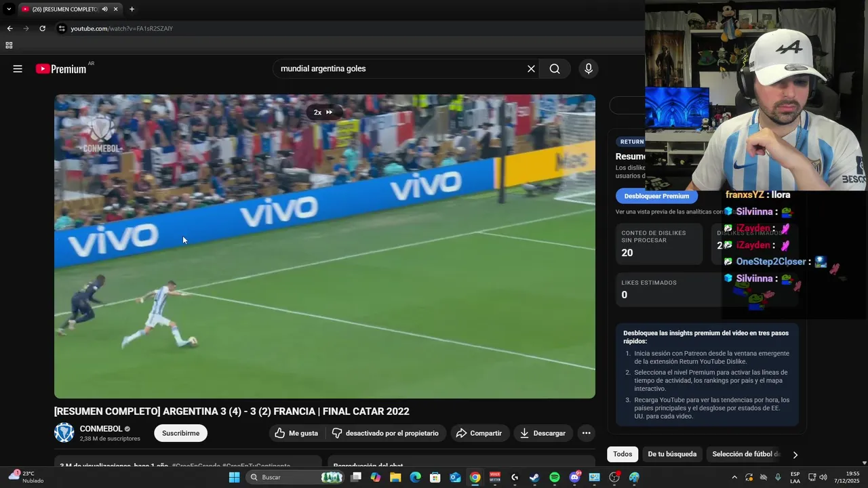
Task: Open Spotify from the taskbar
Action: [555, 477]
